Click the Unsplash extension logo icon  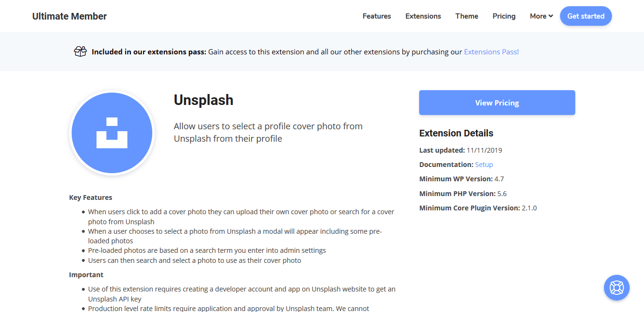click(112, 133)
